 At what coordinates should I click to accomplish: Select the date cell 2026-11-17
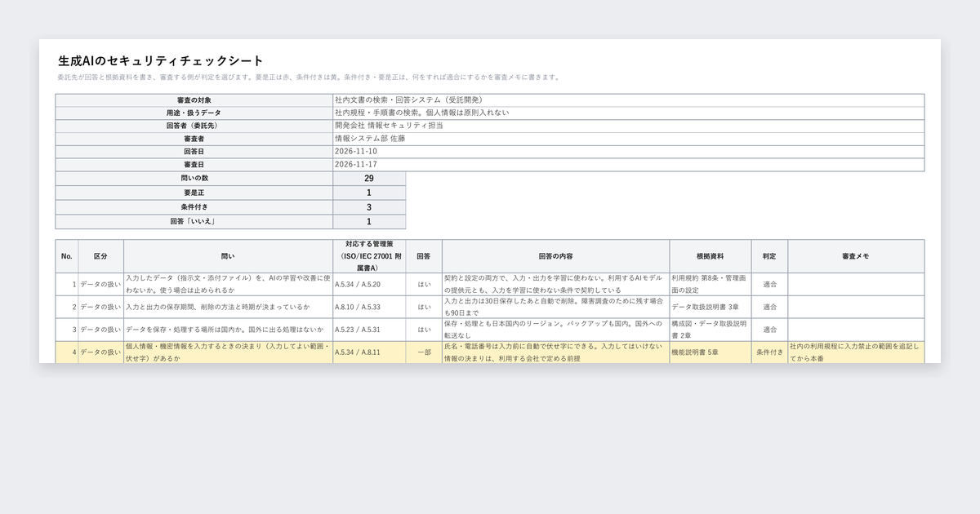click(629, 165)
